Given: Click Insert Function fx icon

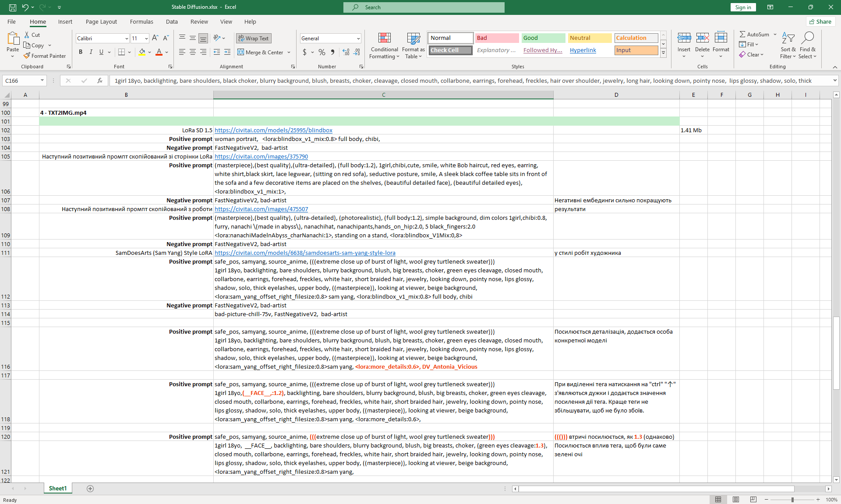Looking at the screenshot, I should (x=100, y=81).
